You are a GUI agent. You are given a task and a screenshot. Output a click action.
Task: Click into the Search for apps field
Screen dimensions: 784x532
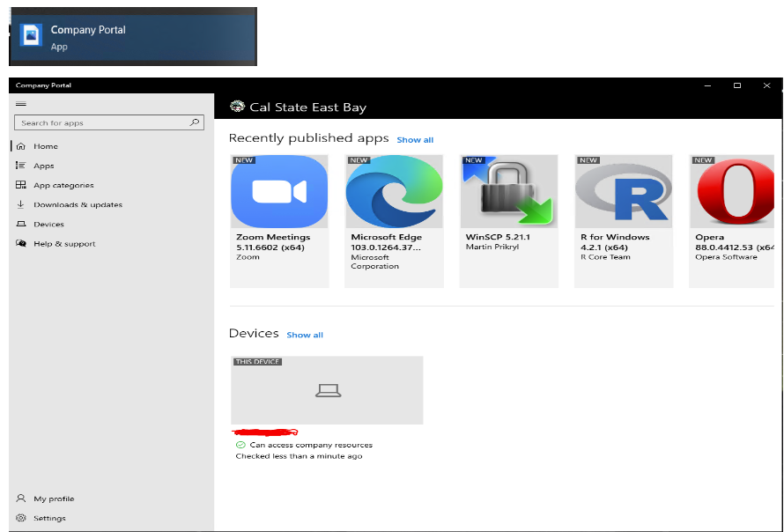coord(109,122)
